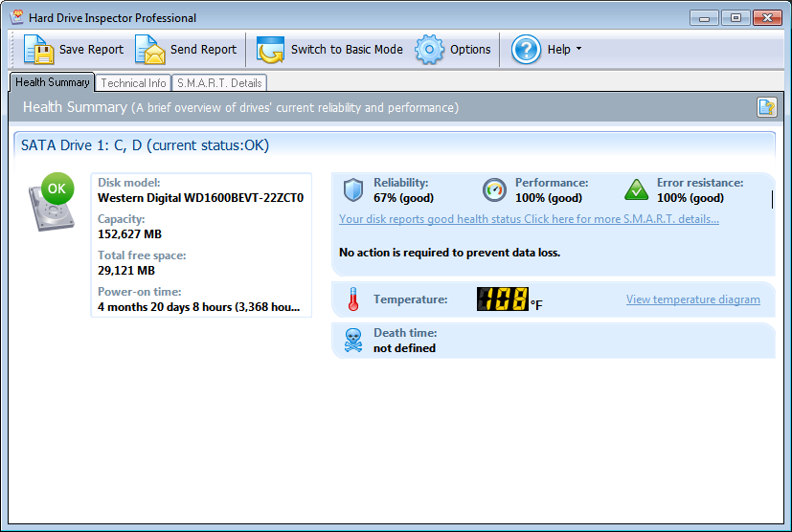
Task: Click the Error resistance green triangle icon
Action: pos(637,190)
